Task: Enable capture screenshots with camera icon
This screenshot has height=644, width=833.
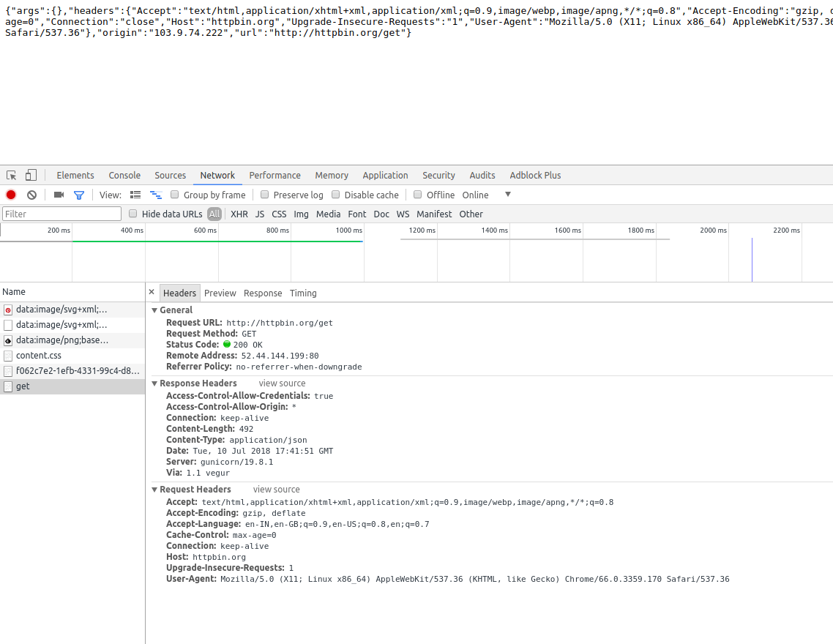Action: tap(59, 195)
